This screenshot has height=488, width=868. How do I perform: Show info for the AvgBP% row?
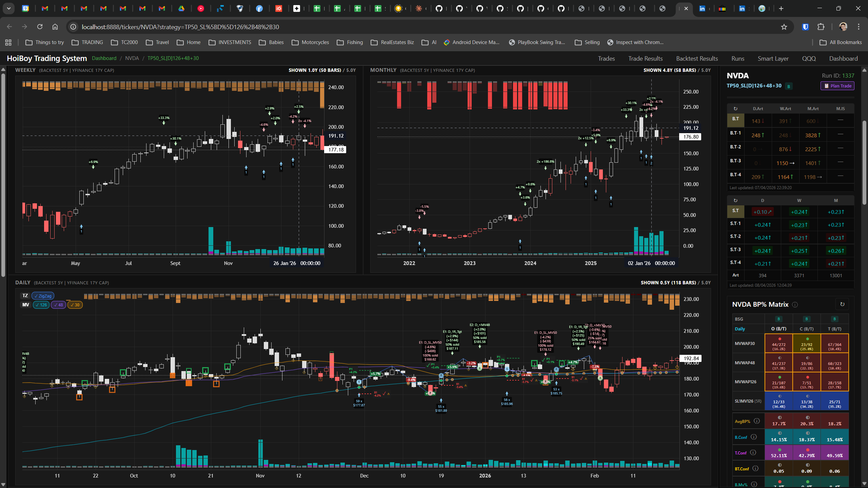757,421
